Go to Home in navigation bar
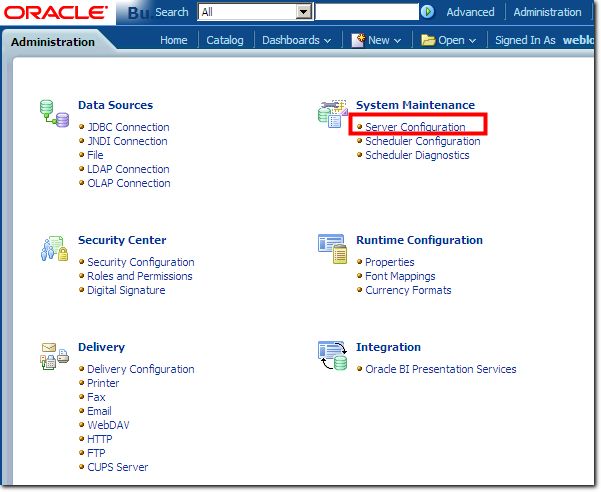601x492 pixels. coord(174,40)
